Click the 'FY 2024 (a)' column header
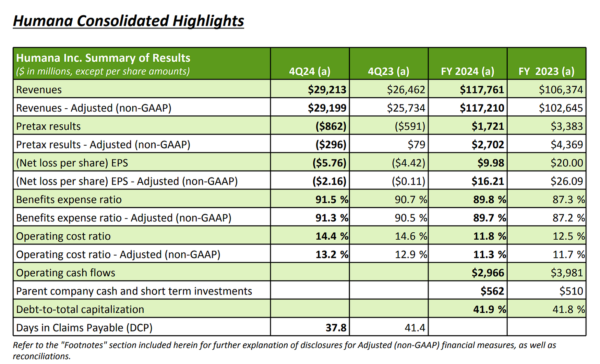 point(467,71)
